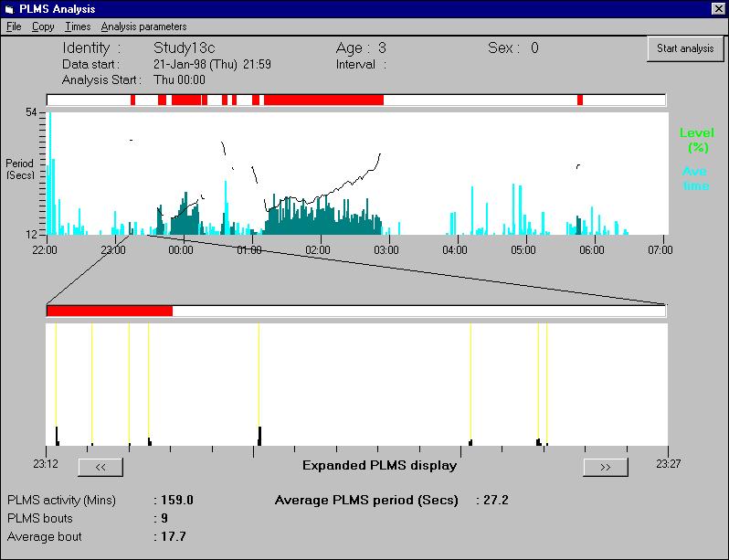Image resolution: width=729 pixels, height=560 pixels.
Task: Click the 02:00 axis label on main chart
Action: pos(318,249)
